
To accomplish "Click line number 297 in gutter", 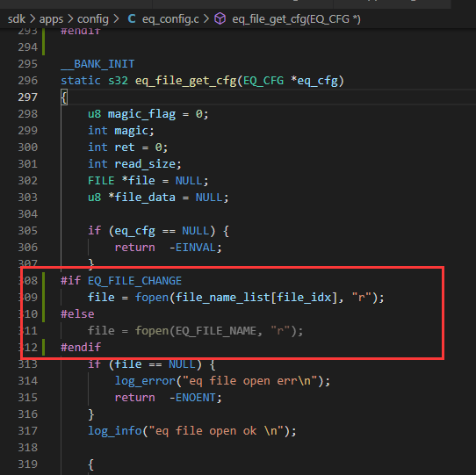I will tap(27, 97).
